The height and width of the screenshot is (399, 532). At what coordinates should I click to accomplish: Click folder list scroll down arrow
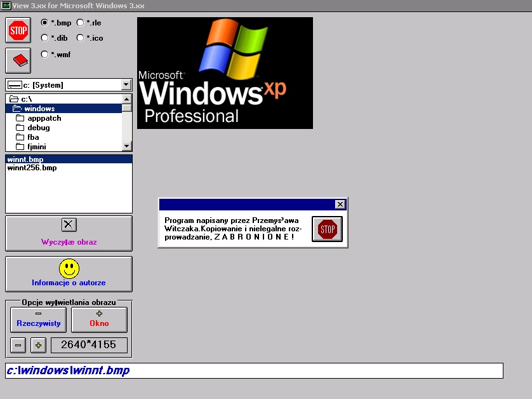point(126,146)
